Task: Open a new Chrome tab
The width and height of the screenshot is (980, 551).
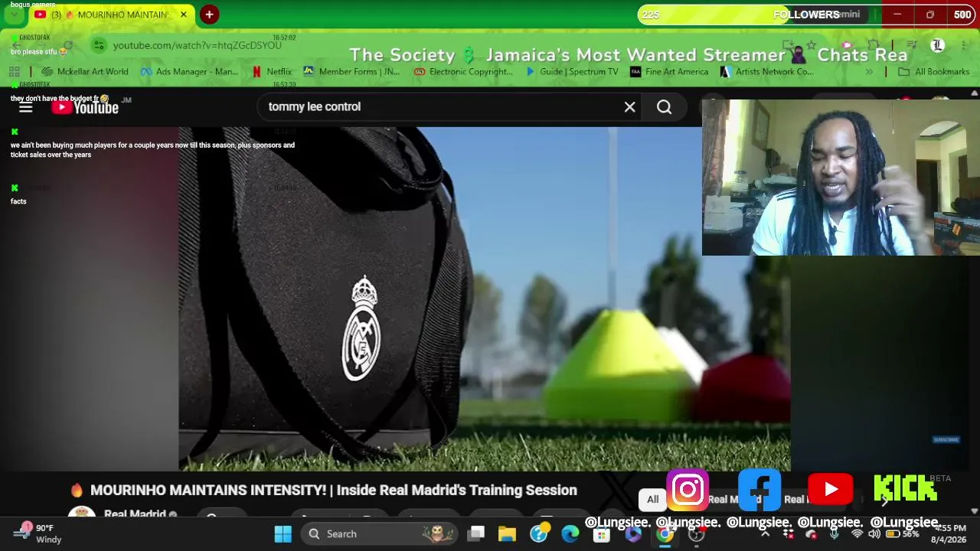Action: pyautogui.click(x=209, y=15)
